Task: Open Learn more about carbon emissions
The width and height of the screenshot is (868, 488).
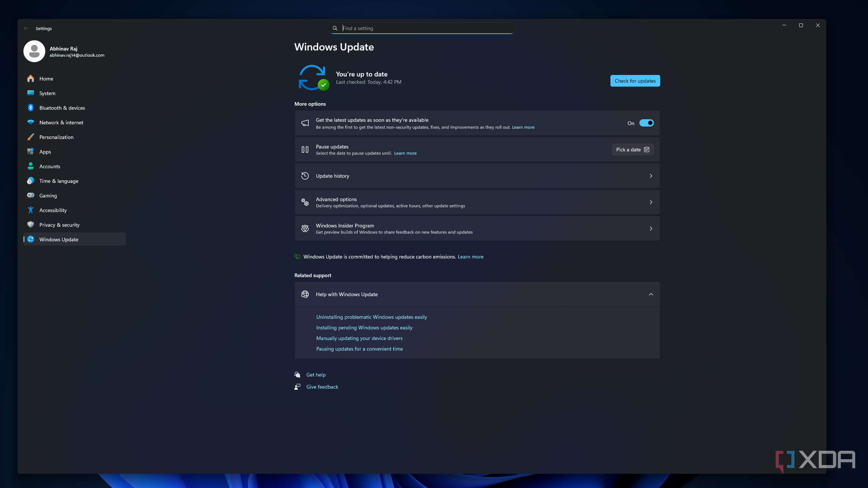Action: click(x=471, y=257)
